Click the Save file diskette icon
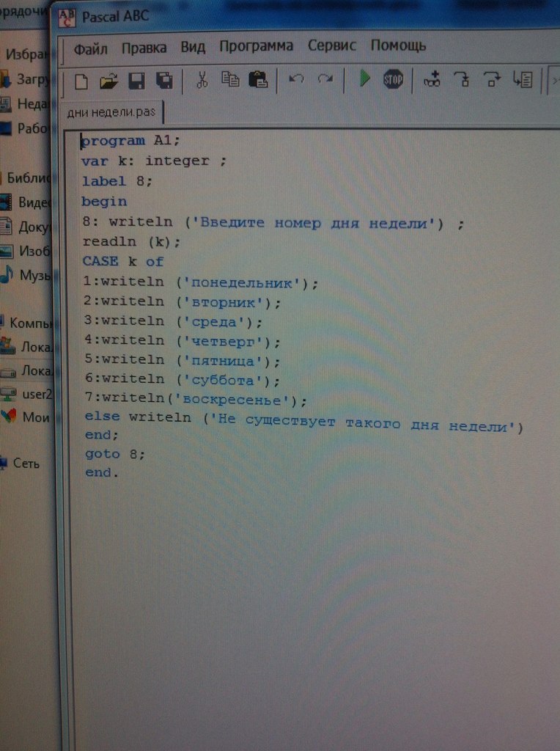Viewport: 560px width, 751px height. (x=136, y=81)
